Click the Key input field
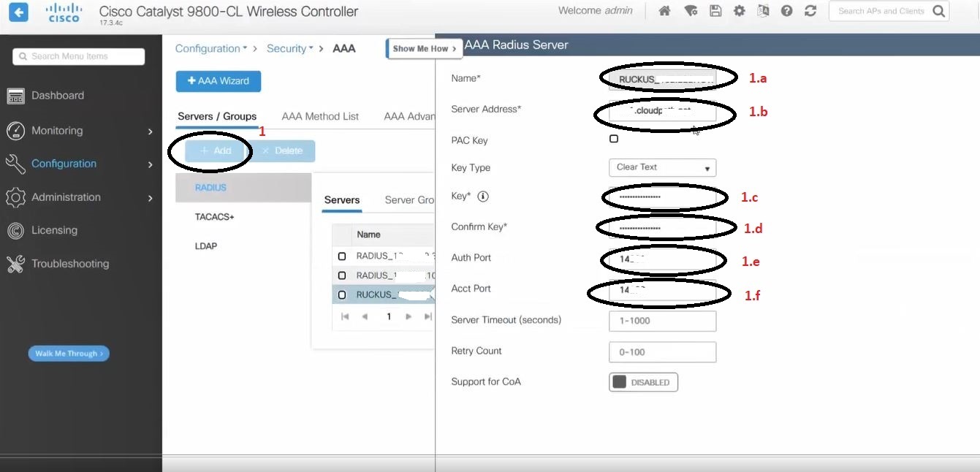The height and width of the screenshot is (472, 980). click(x=662, y=197)
